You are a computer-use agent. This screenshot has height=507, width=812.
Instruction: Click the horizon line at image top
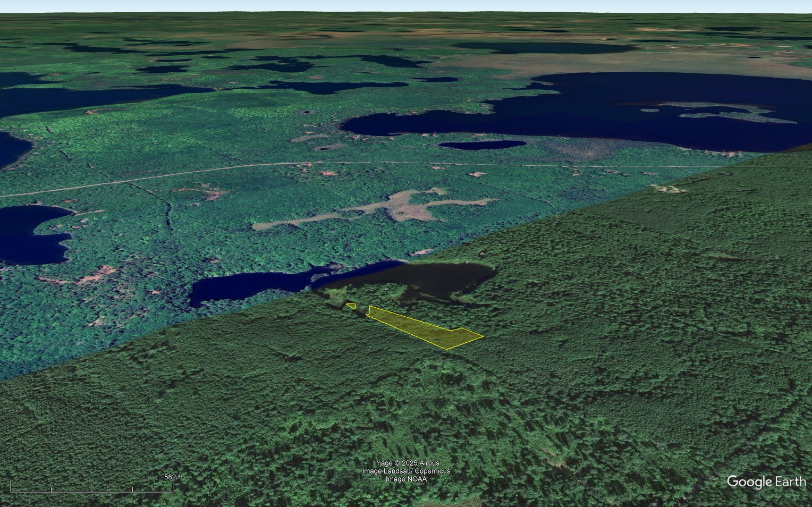coord(406,11)
